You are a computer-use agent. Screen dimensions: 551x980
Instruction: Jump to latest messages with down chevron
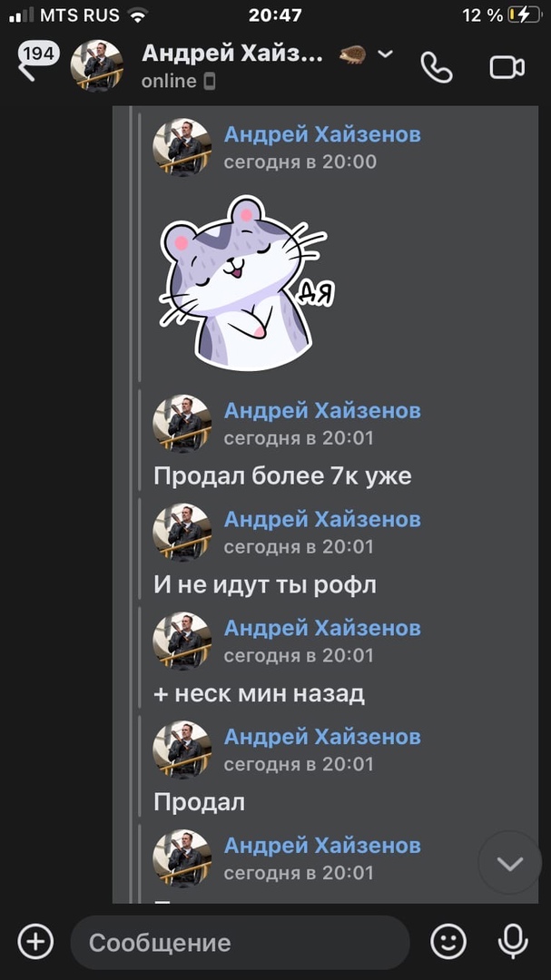point(510,863)
